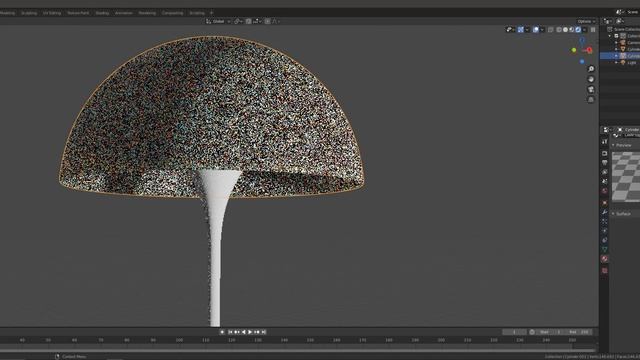
Task: Switch to the Compositing workspace tab
Action: (172, 13)
